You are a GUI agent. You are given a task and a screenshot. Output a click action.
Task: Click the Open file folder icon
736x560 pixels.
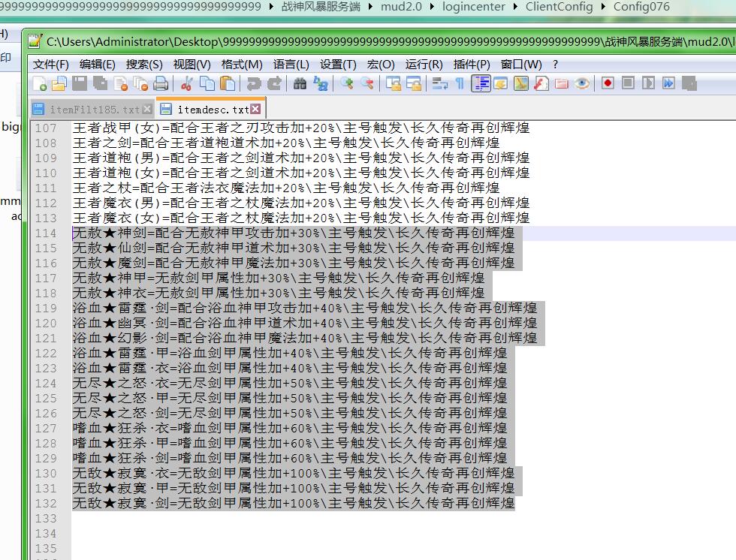click(59, 83)
